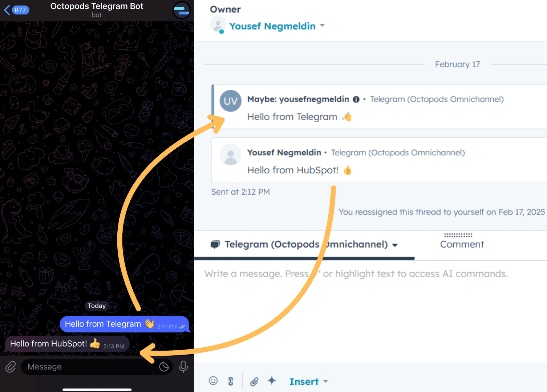Select the Telegram (Octopods Omnichannel) tab
The width and height of the screenshot is (547, 392).
point(306,244)
